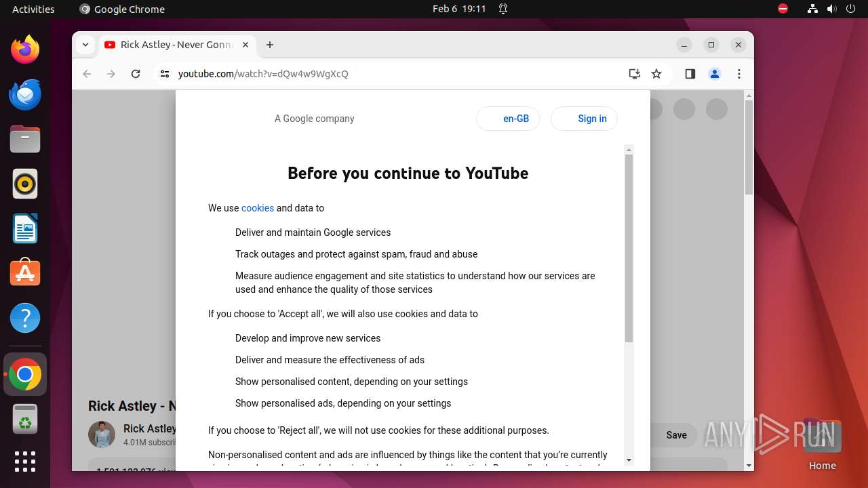Open the Google Chrome app menu in top bar
This screenshot has width=868, height=488.
click(122, 9)
